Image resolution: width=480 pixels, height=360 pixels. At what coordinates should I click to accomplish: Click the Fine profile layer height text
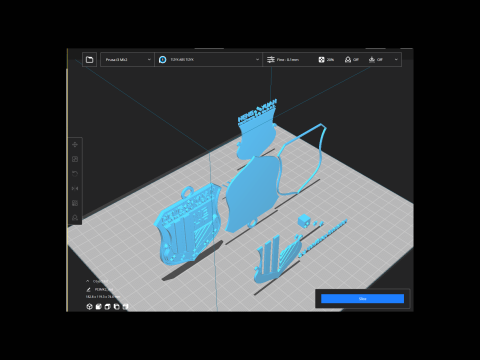pyautogui.click(x=288, y=60)
